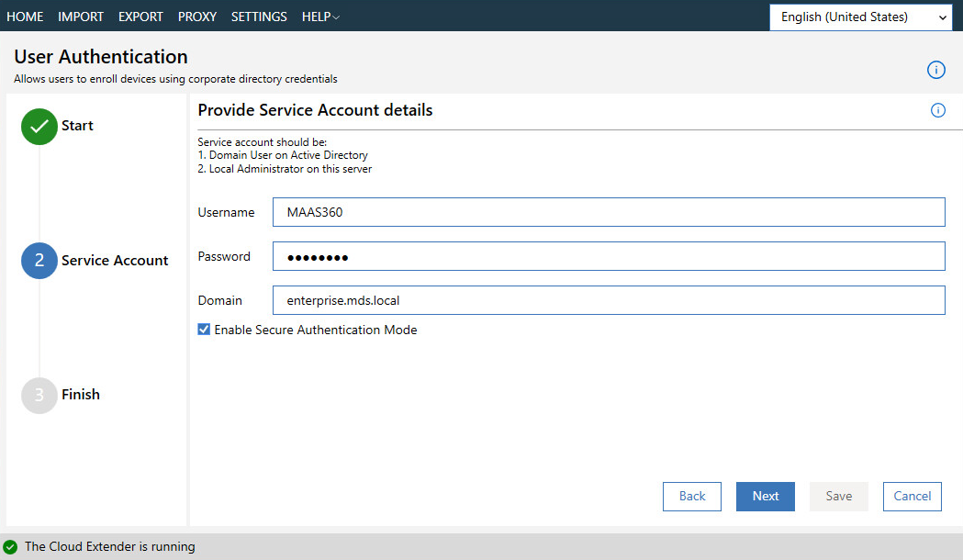Save the service account configuration
The width and height of the screenshot is (963, 560).
click(x=838, y=496)
